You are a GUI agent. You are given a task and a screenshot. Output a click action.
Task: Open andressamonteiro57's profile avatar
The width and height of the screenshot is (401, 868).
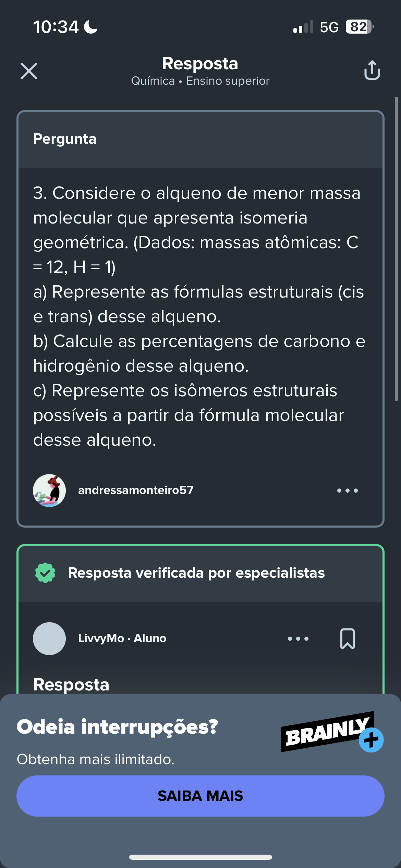point(49,490)
